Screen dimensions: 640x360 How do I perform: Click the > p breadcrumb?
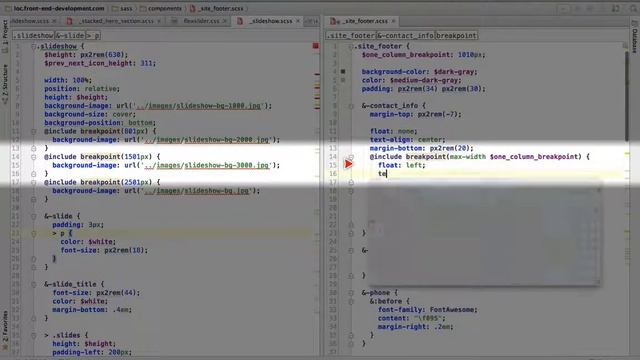(93, 36)
